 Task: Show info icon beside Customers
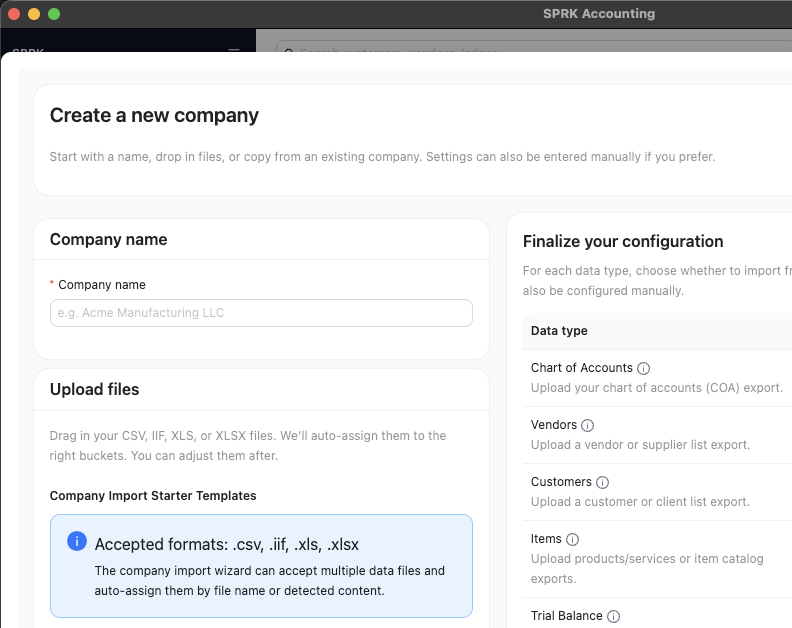coord(602,482)
